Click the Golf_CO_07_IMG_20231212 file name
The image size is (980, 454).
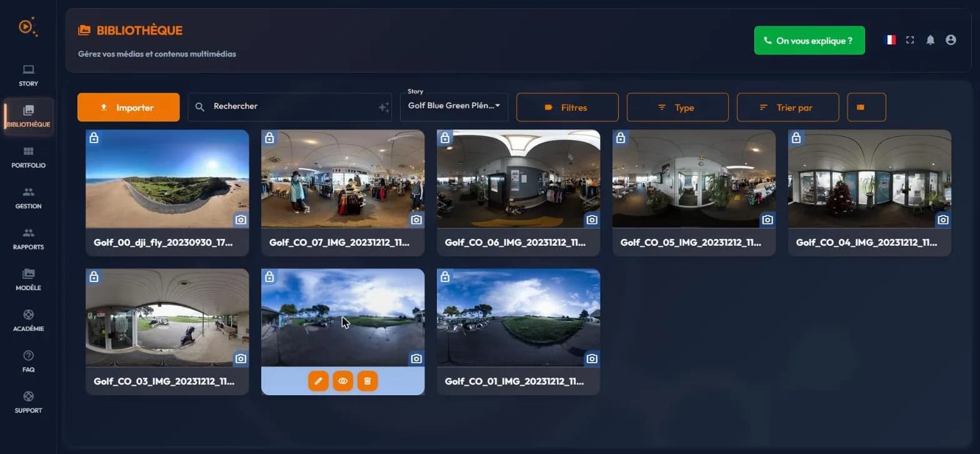[x=339, y=242]
